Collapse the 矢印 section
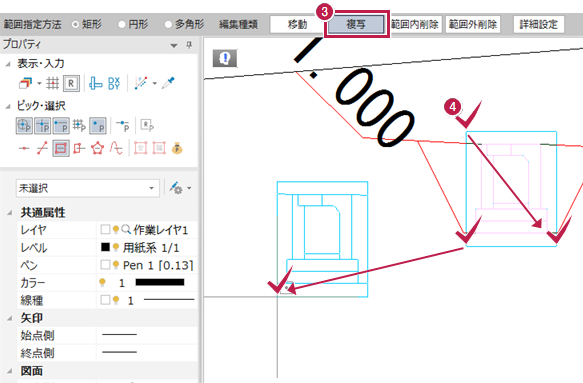 pyautogui.click(x=9, y=318)
